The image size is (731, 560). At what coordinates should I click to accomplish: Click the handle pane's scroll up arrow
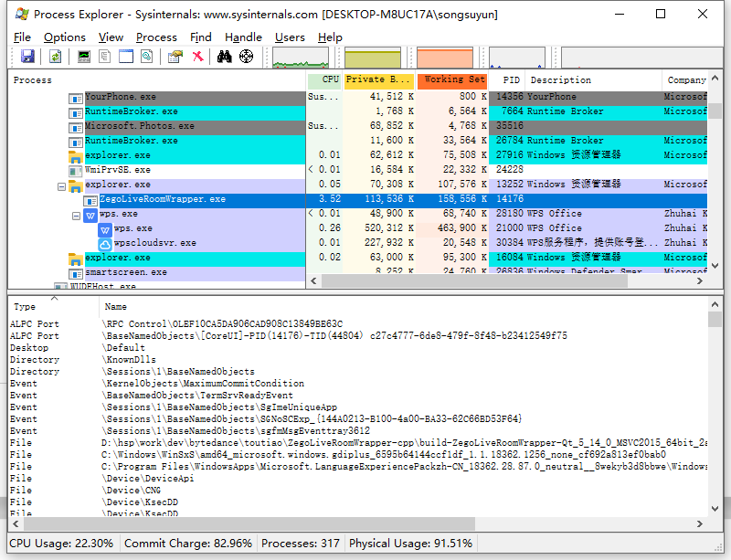(715, 304)
